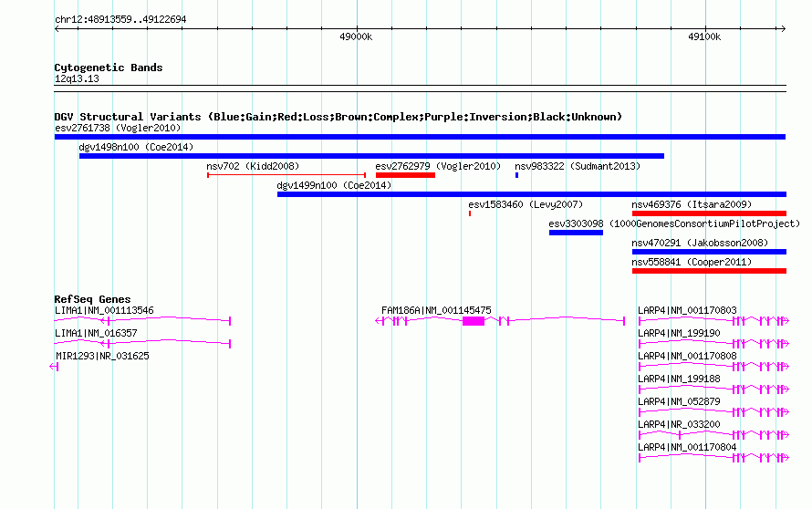Open the nsv558841 (Cooper2011) label

(x=692, y=262)
